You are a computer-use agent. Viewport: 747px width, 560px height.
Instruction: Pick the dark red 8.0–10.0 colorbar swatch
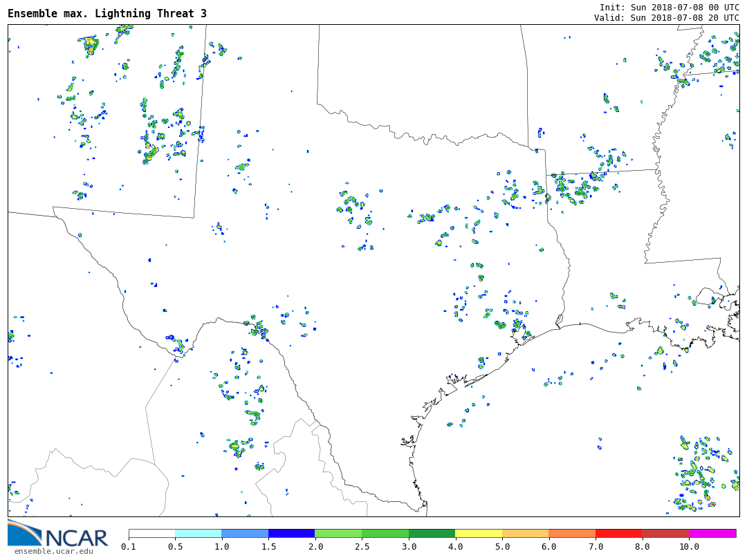(x=665, y=534)
